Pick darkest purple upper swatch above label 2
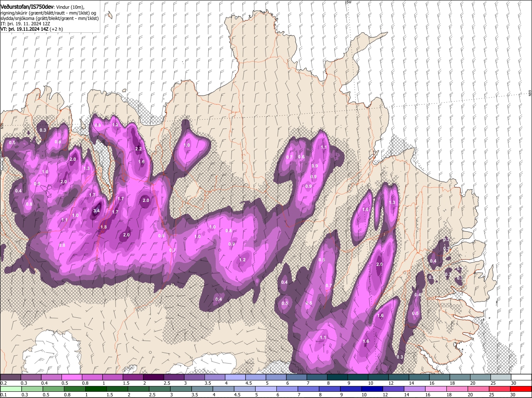This screenshot has width=532, height=398. tap(153, 377)
